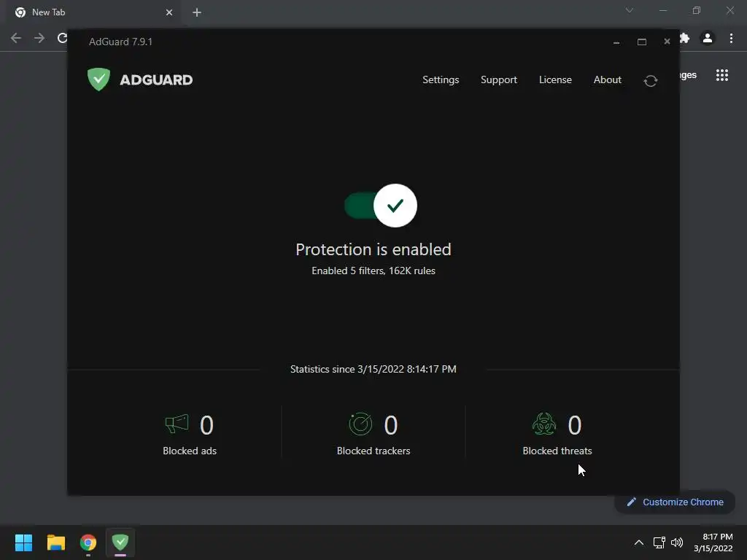Open the taskbar clock and date
The height and width of the screenshot is (560, 747).
(713, 542)
